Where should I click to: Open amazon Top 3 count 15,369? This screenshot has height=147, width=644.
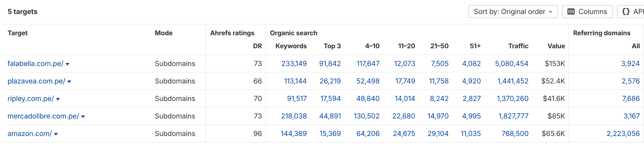pos(330,134)
